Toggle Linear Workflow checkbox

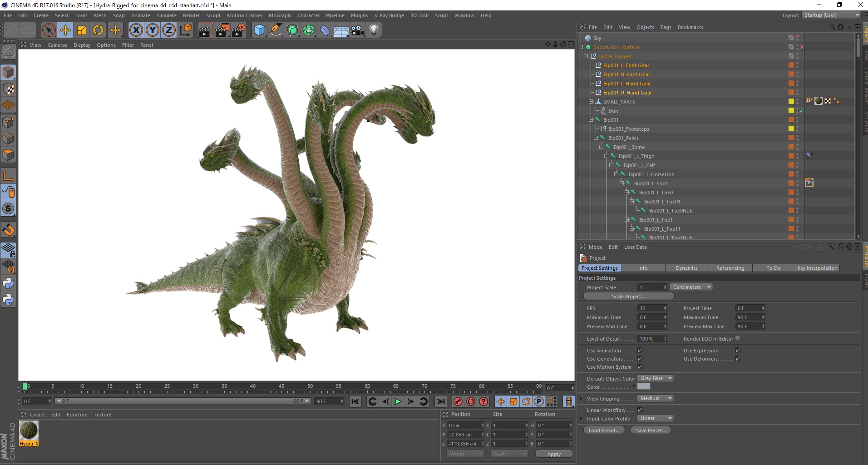640,410
